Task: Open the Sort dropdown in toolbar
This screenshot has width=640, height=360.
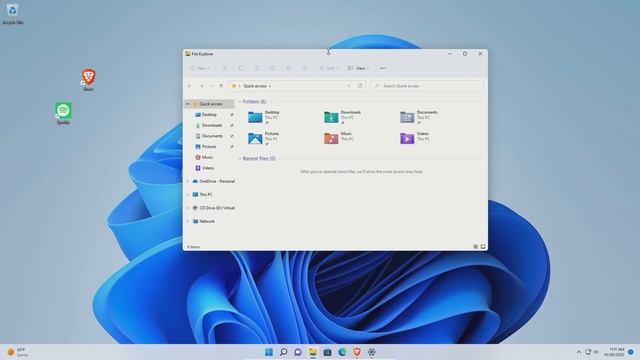Action: pyautogui.click(x=329, y=68)
